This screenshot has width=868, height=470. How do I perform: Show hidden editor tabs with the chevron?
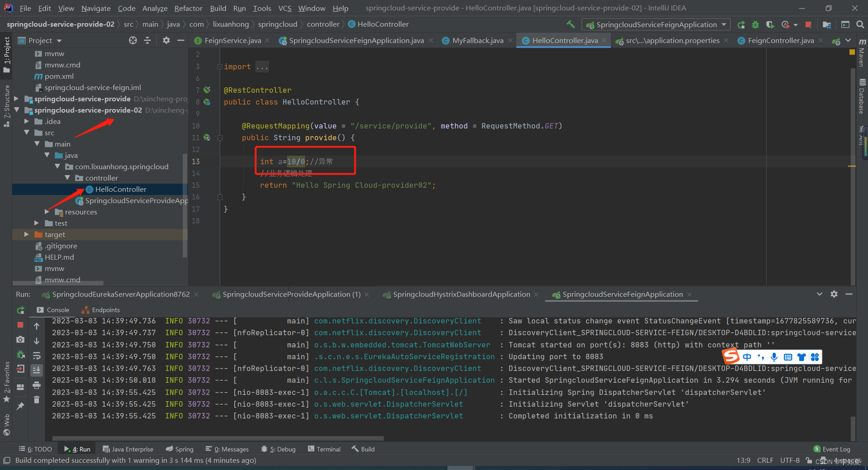point(848,41)
